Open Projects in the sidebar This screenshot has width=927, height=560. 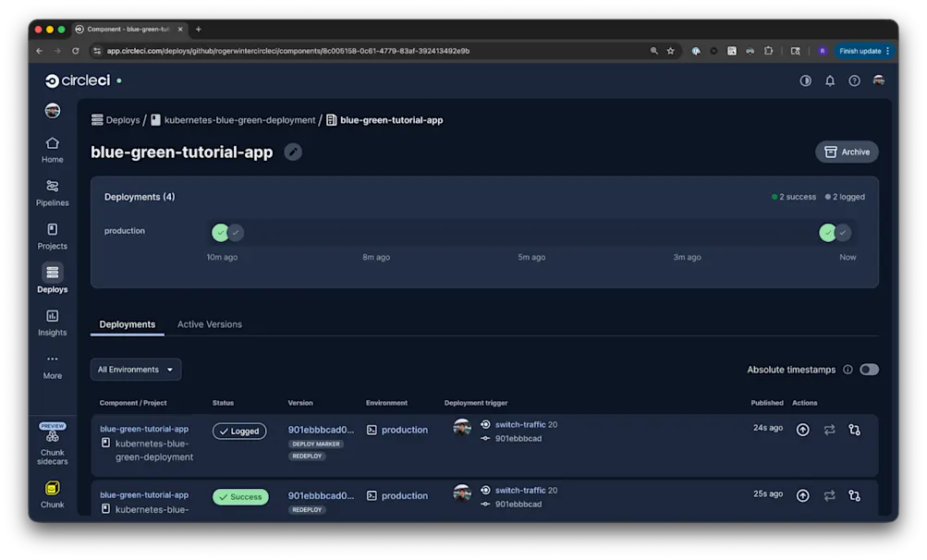pos(52,237)
